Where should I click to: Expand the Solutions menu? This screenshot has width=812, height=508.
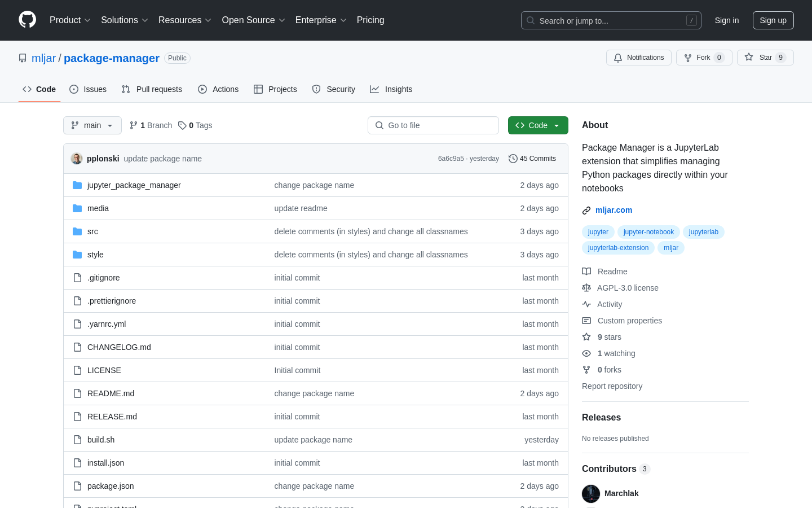pyautogui.click(x=125, y=20)
